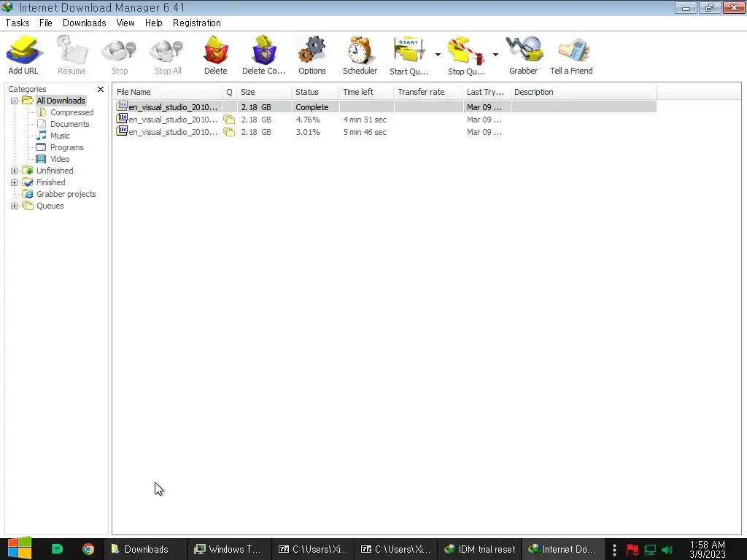Image resolution: width=747 pixels, height=560 pixels.
Task: Select the Unfinished category
Action: [55, 171]
